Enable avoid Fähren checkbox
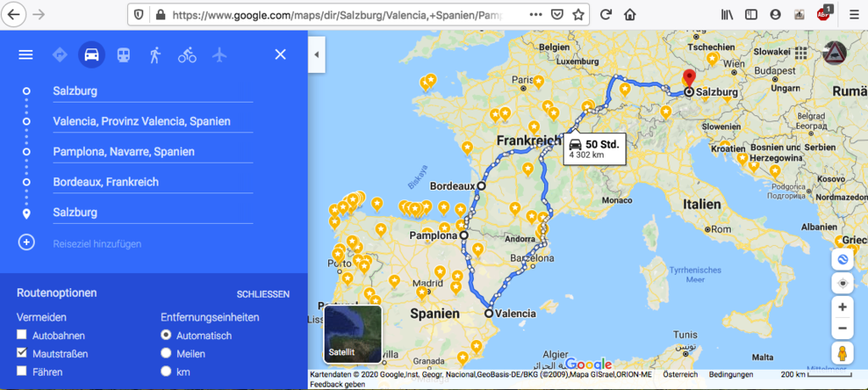The height and width of the screenshot is (390, 868). tap(21, 371)
